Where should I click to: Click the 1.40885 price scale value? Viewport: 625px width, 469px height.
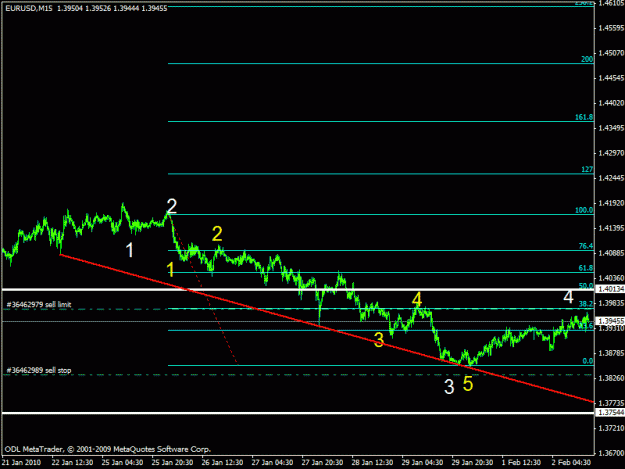[x=611, y=253]
